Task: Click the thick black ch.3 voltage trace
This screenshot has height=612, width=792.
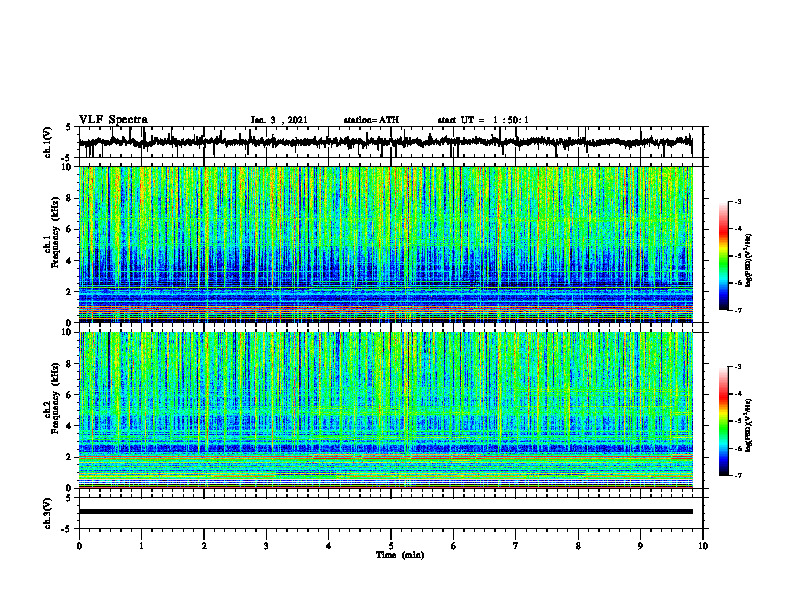Action: point(385,512)
